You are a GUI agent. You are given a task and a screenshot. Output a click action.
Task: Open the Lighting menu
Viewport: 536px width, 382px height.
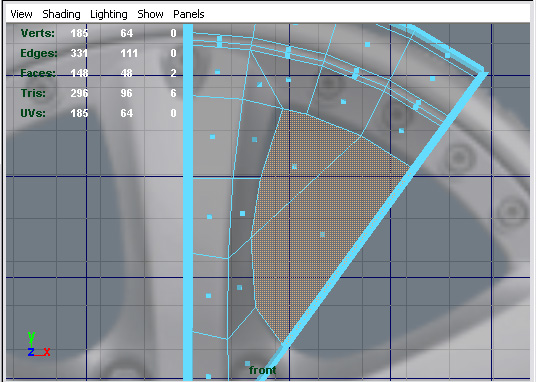point(109,14)
